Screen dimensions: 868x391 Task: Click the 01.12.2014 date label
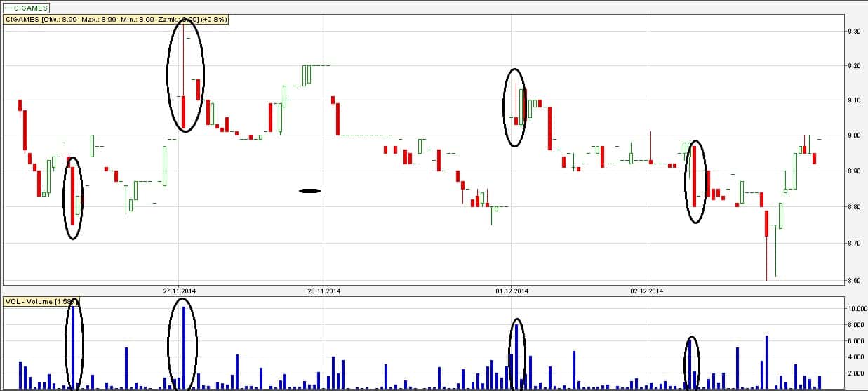pos(512,291)
